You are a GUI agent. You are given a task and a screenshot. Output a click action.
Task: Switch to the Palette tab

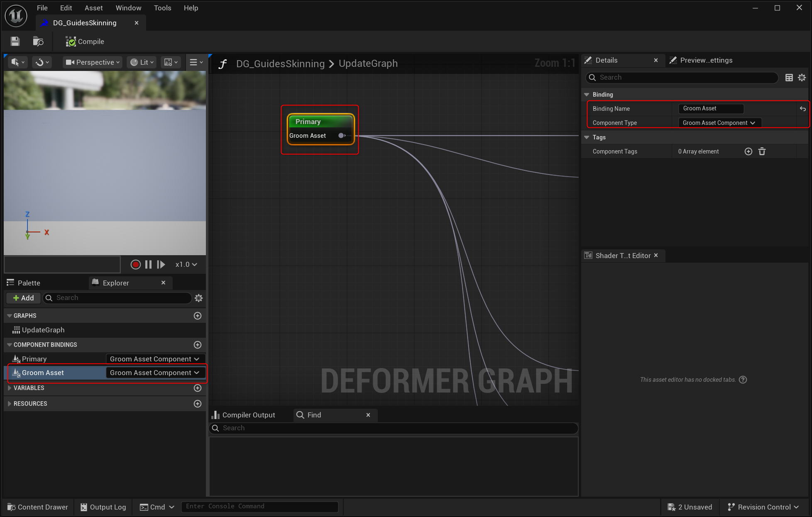(29, 283)
